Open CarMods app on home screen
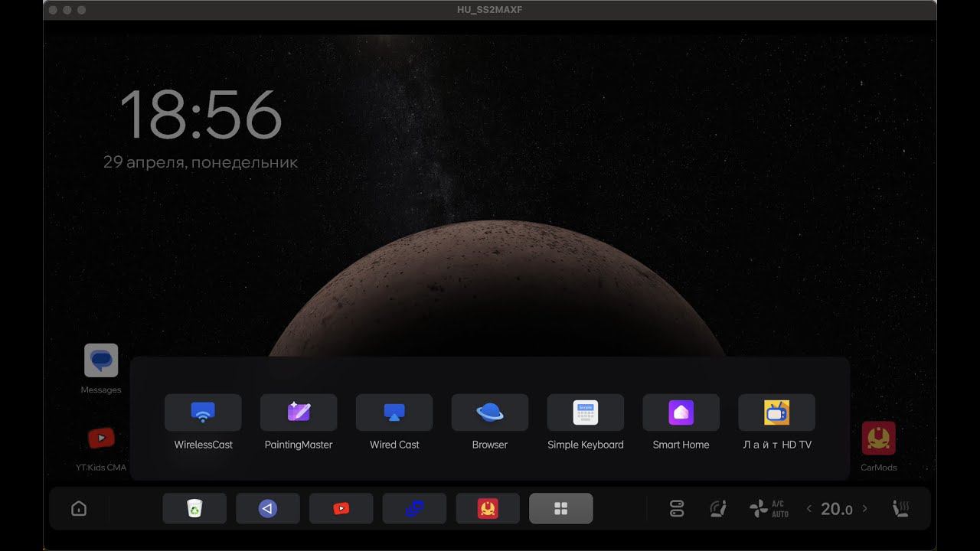The height and width of the screenshot is (551, 980). 879,439
